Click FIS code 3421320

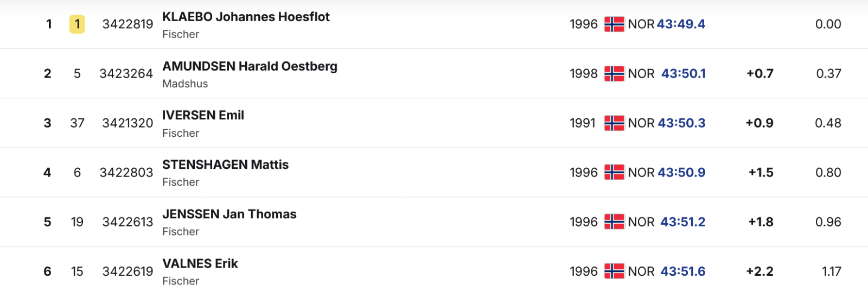coord(127,123)
